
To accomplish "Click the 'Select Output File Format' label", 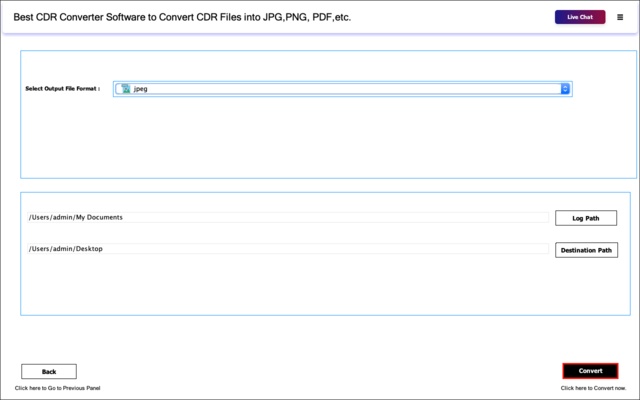I will point(62,89).
